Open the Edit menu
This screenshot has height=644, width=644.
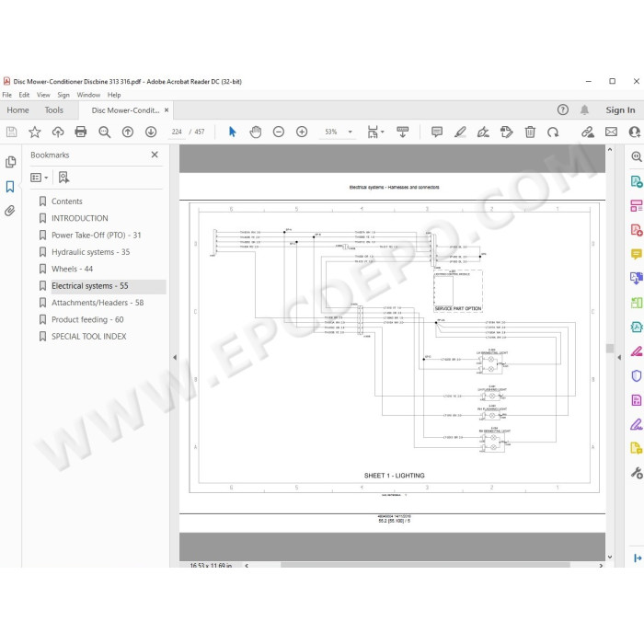pyautogui.click(x=24, y=95)
